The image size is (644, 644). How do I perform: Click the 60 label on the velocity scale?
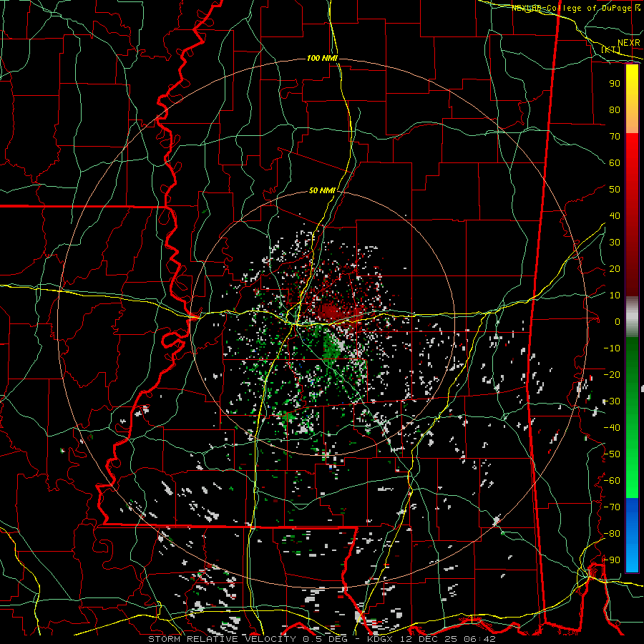tap(615, 162)
